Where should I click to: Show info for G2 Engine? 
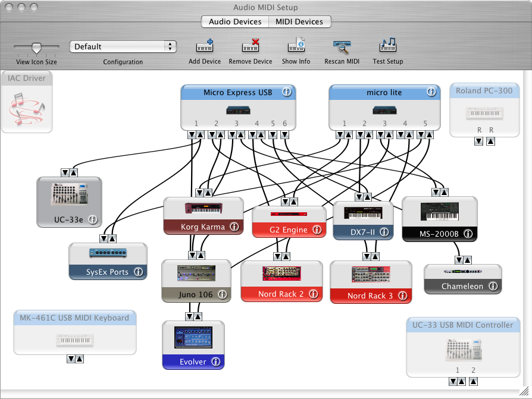(x=317, y=230)
